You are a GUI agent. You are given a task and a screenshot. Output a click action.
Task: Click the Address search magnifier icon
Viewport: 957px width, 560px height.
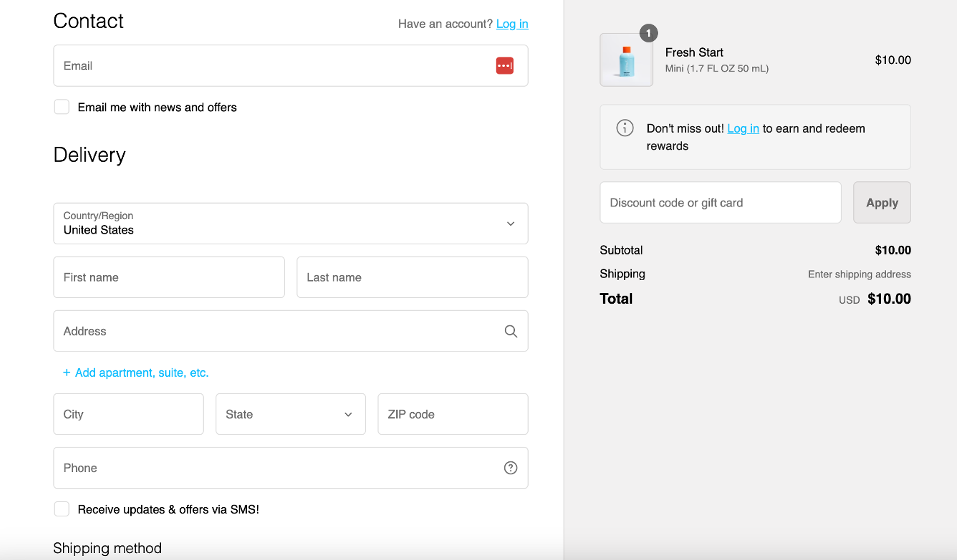tap(510, 331)
